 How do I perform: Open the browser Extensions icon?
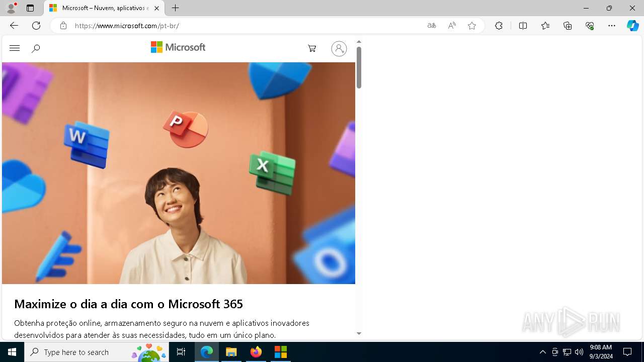pyautogui.click(x=499, y=26)
